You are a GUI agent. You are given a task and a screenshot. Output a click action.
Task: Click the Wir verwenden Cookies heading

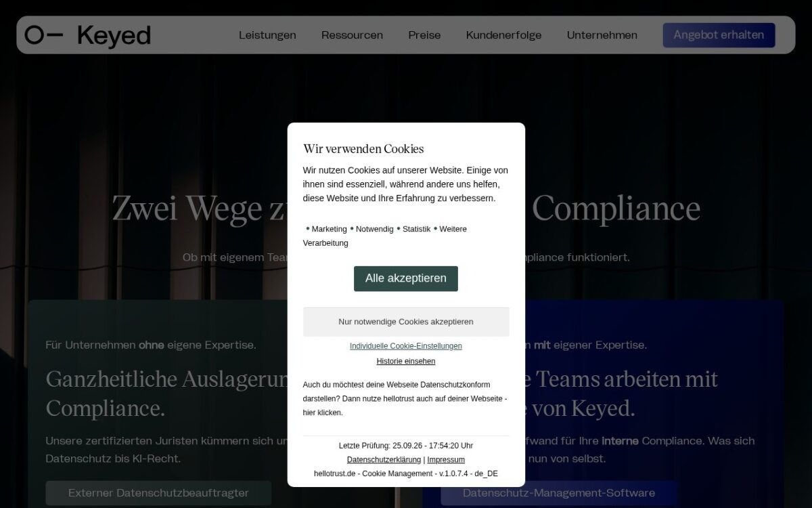pos(363,149)
